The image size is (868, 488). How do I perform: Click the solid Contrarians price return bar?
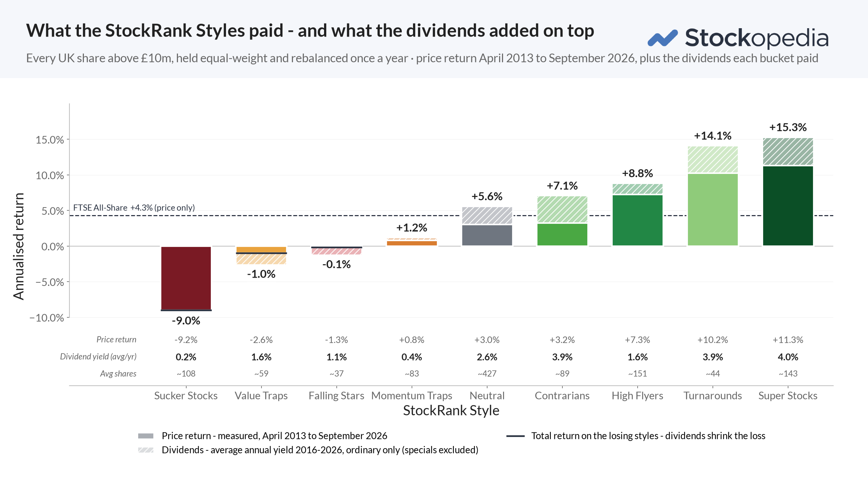click(x=562, y=235)
